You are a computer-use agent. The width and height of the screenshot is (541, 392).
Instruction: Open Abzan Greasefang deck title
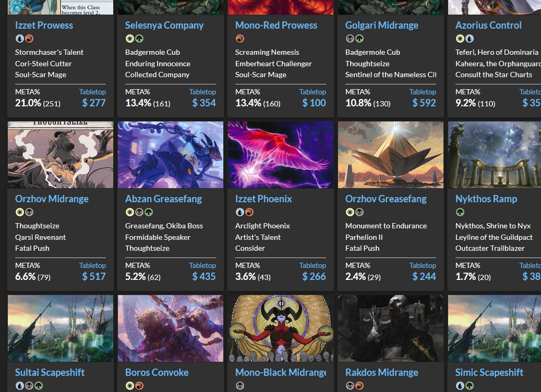coord(163,199)
